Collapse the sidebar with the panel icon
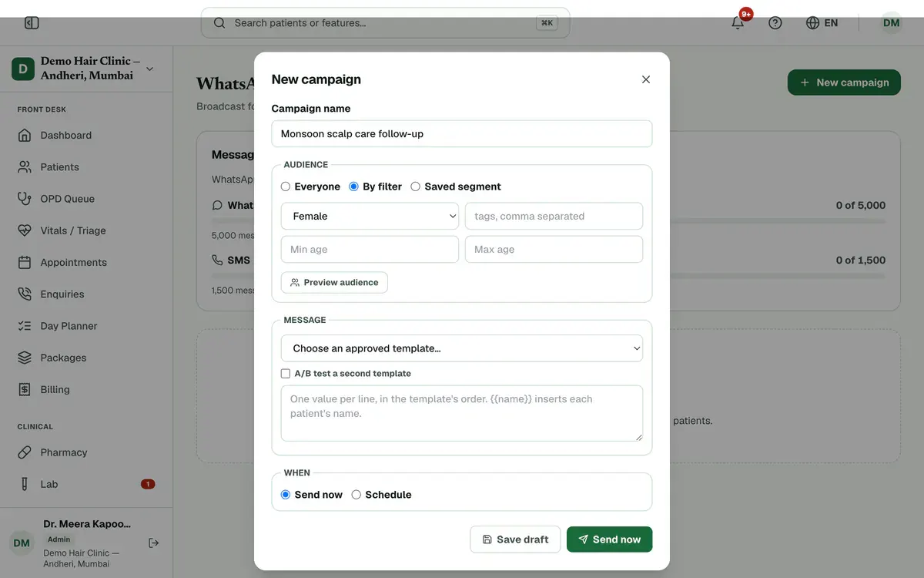The width and height of the screenshot is (924, 578). pos(32,23)
